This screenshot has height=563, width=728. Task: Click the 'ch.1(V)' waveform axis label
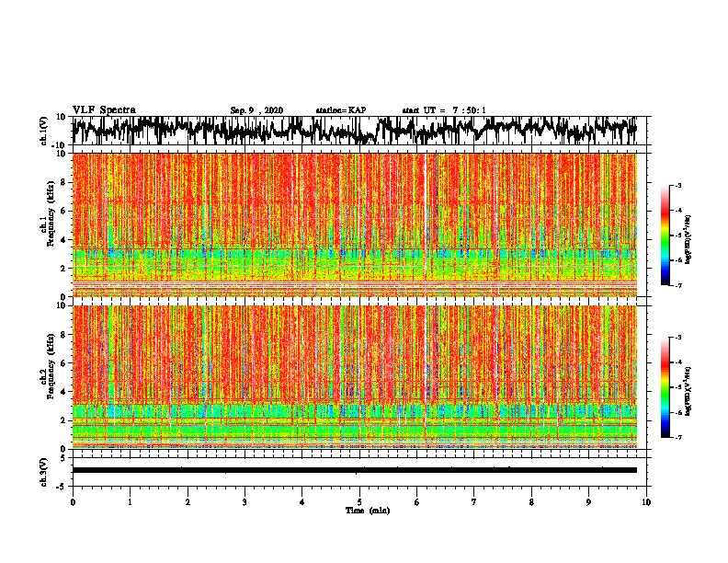coord(43,131)
